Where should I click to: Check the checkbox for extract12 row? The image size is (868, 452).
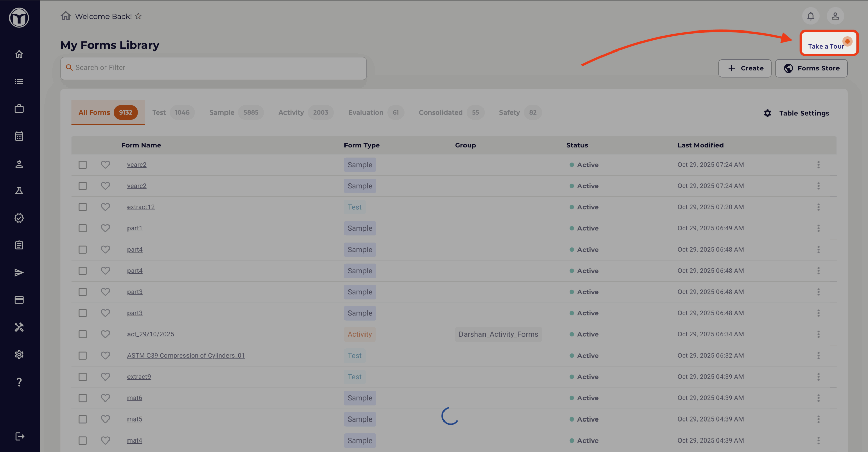pos(83,207)
